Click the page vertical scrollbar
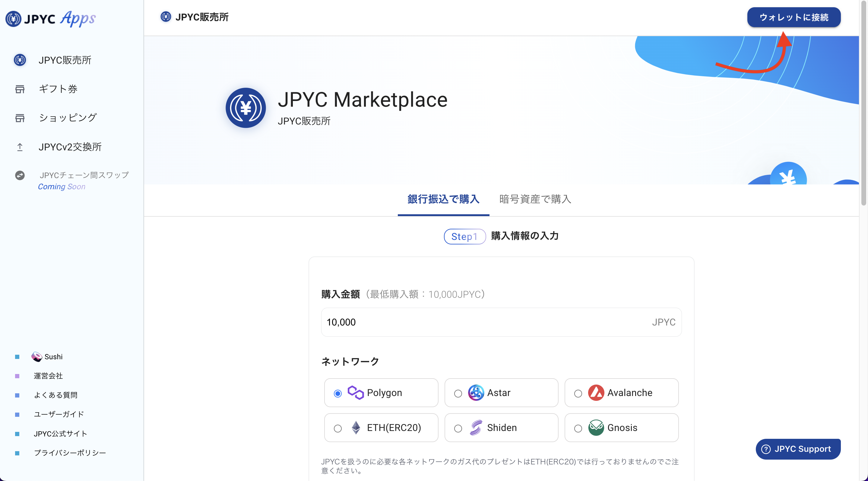 (x=863, y=103)
